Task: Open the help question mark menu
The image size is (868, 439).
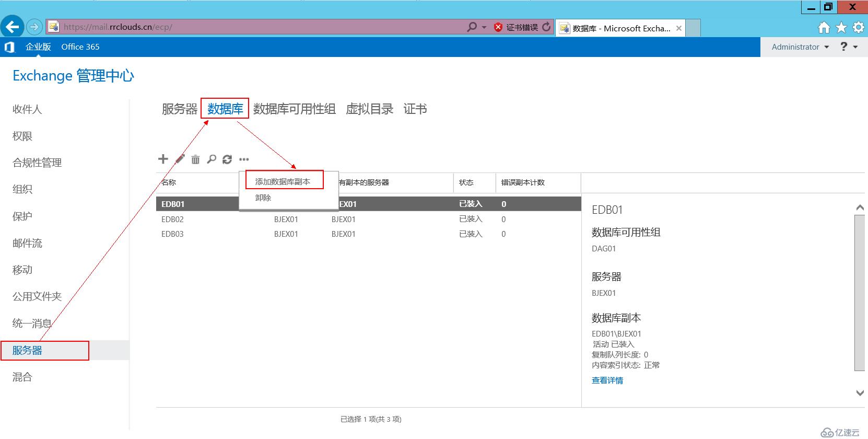Action: coord(848,47)
